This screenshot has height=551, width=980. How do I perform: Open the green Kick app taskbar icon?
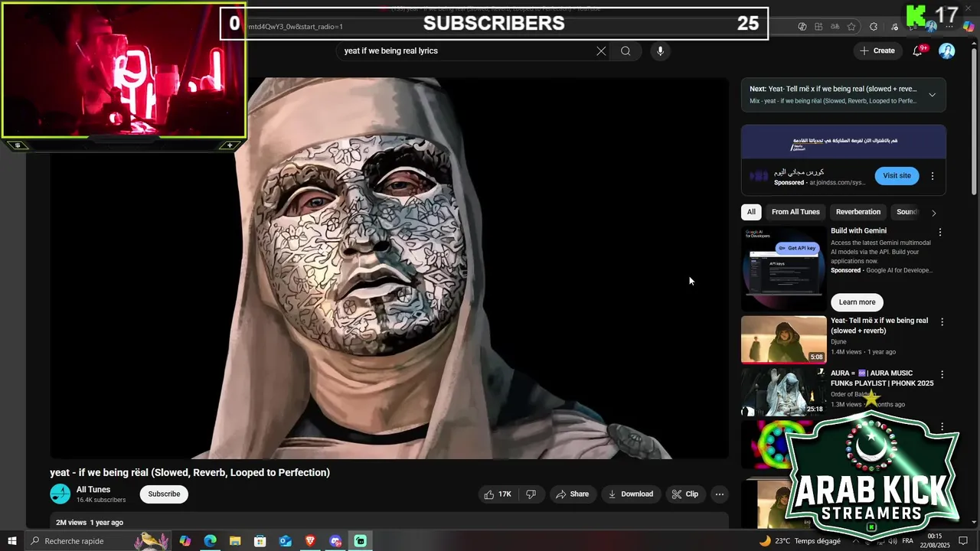(x=361, y=541)
